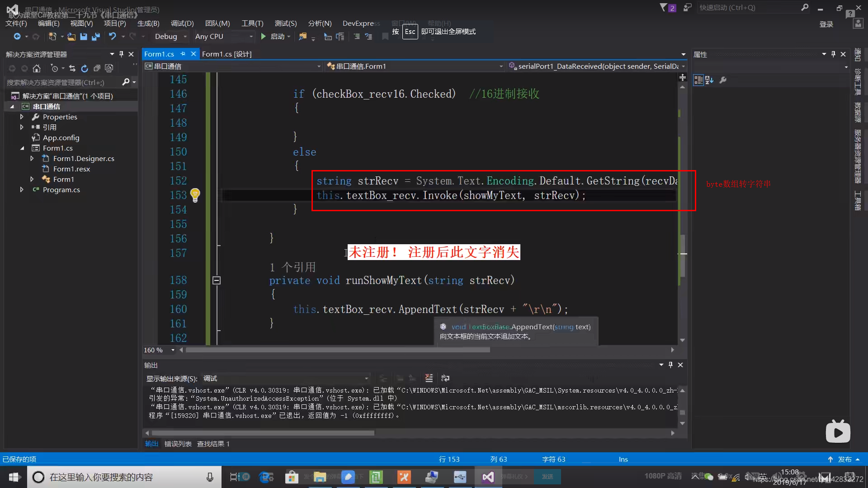Image resolution: width=868 pixels, height=488 pixels.
Task: Select Form1.resx in Solution Explorer
Action: click(71, 169)
